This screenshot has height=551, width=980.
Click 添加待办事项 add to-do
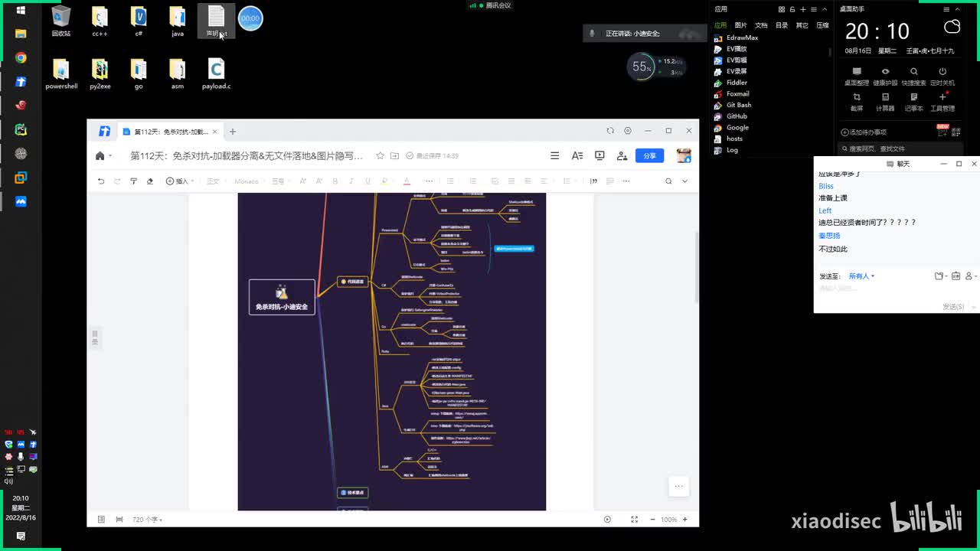pos(864,132)
